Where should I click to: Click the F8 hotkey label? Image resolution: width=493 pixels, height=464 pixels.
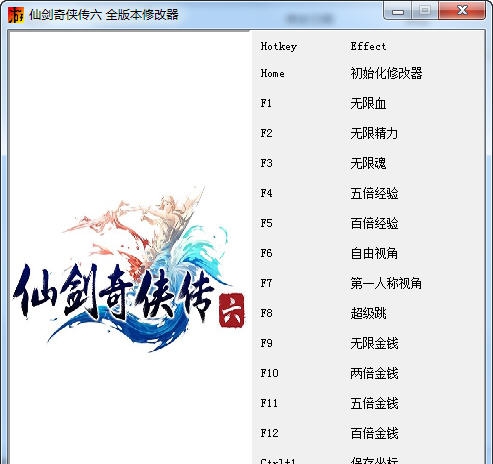coord(267,313)
